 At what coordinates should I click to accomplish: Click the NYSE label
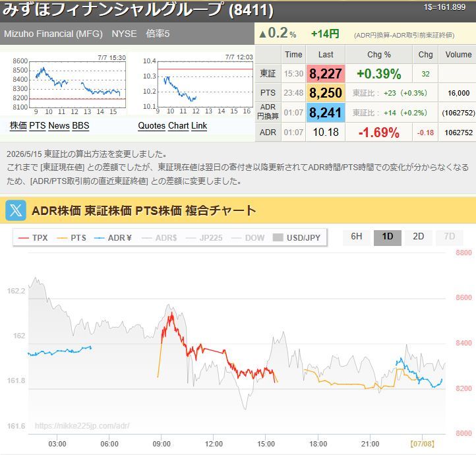click(124, 34)
